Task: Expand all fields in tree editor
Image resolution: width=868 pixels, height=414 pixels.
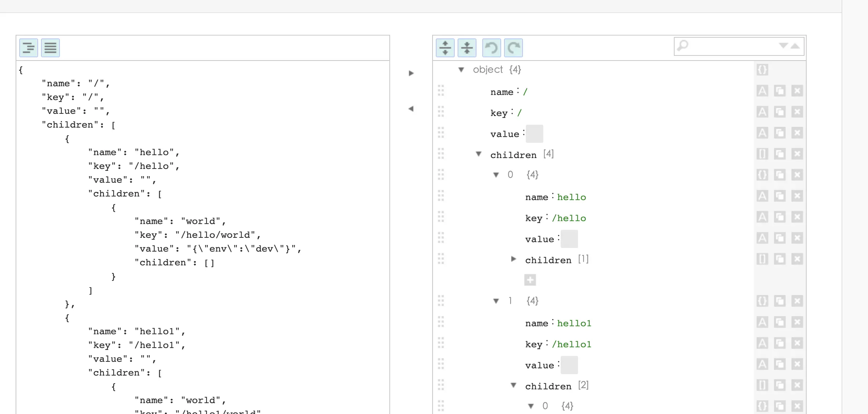Action: tap(445, 48)
